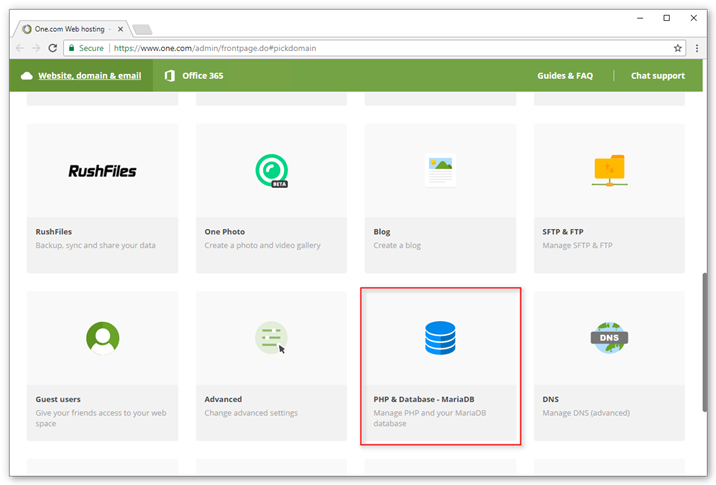Click the Secure padlock icon
This screenshot has height=485, width=716.
click(71, 48)
